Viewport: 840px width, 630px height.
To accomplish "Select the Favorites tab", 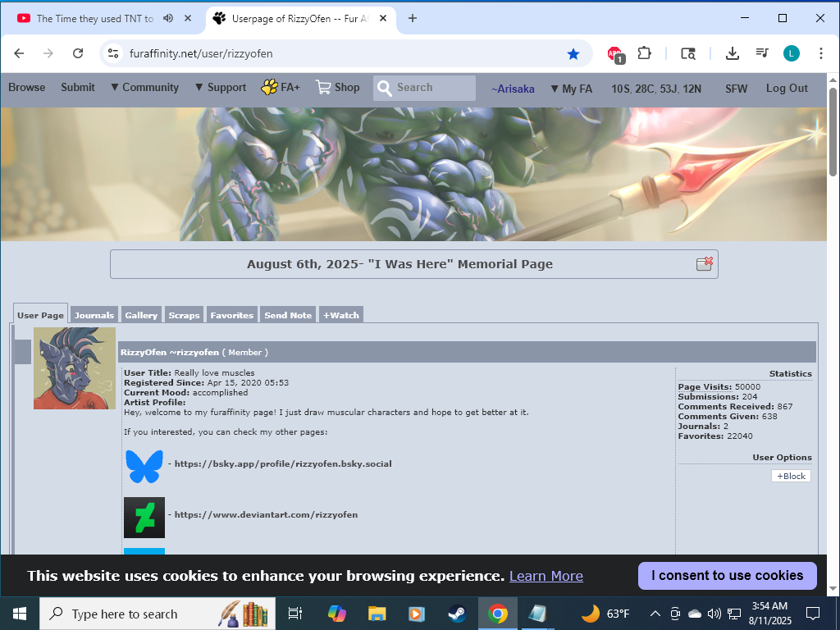I will click(x=232, y=315).
